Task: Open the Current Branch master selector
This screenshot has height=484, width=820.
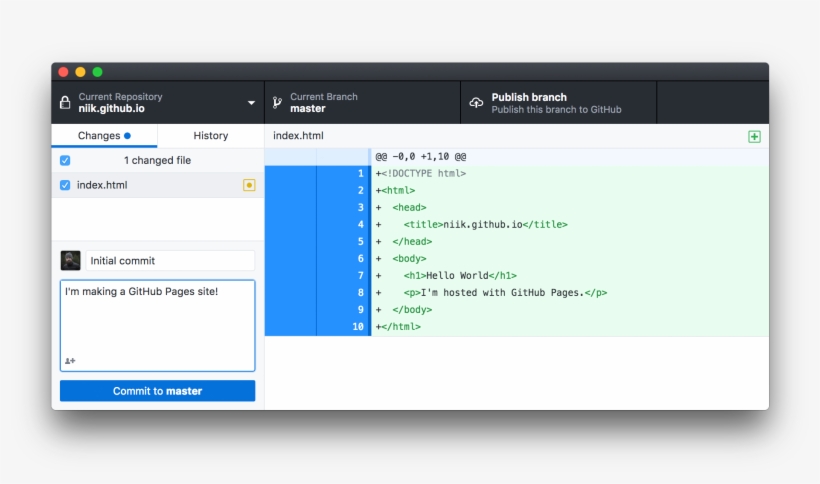Action: [x=362, y=102]
